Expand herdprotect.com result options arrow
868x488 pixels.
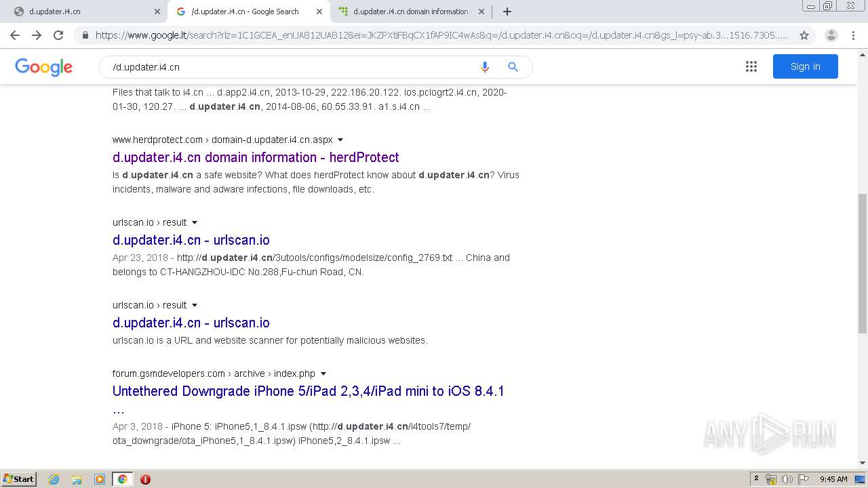340,140
